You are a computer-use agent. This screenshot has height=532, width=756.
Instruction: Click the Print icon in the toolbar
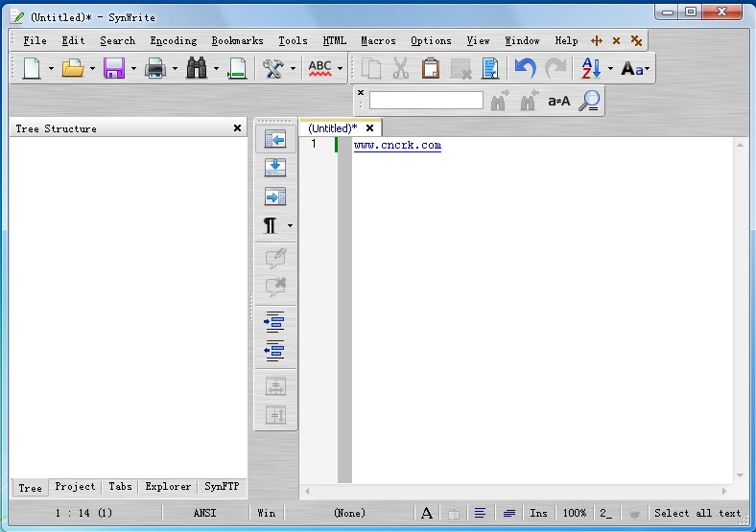coord(155,68)
